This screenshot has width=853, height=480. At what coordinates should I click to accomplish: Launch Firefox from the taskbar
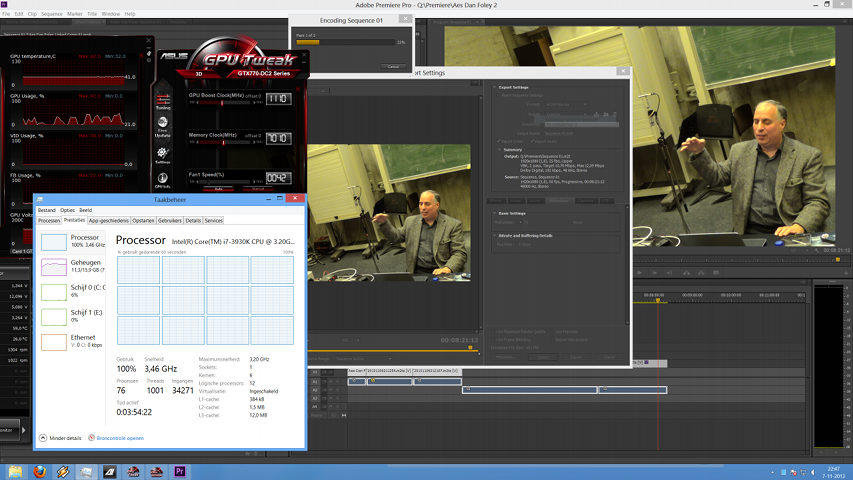[41, 471]
